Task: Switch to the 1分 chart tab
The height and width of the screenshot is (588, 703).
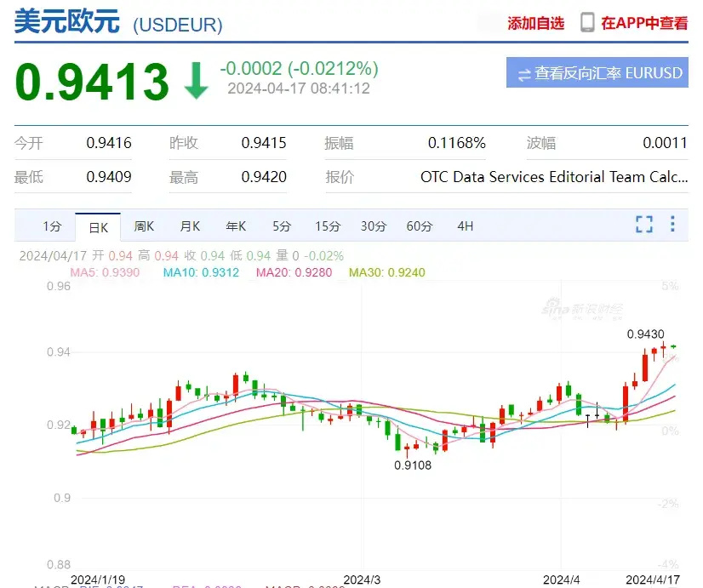Action: [x=53, y=226]
